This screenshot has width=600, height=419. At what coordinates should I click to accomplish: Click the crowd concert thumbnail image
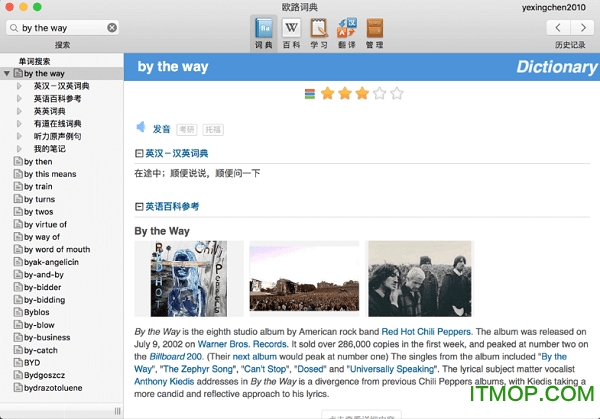click(303, 277)
